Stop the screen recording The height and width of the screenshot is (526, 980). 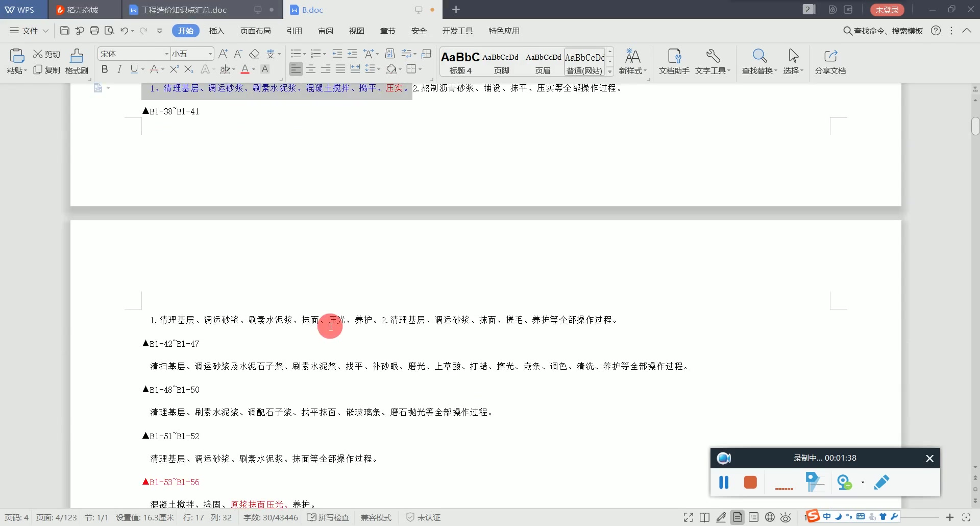click(x=750, y=482)
